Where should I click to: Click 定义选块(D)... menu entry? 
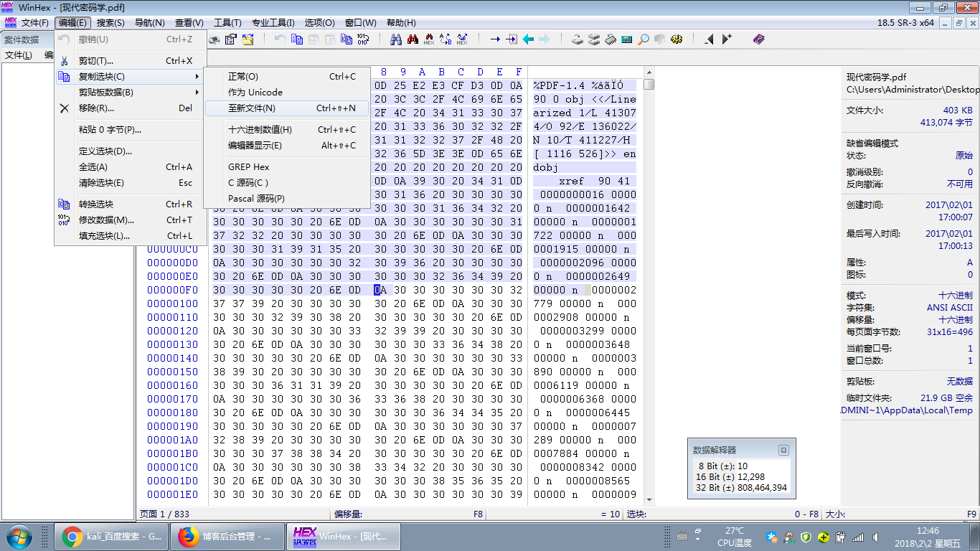coord(131,151)
